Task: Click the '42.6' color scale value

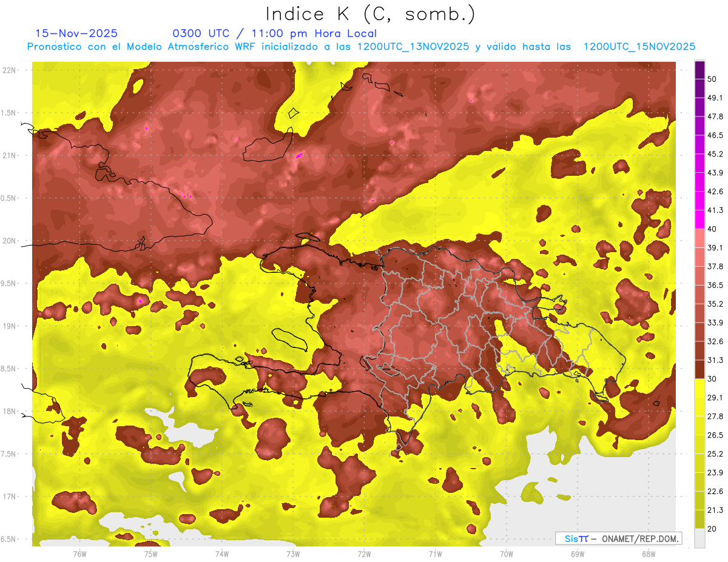Action: pos(715,192)
